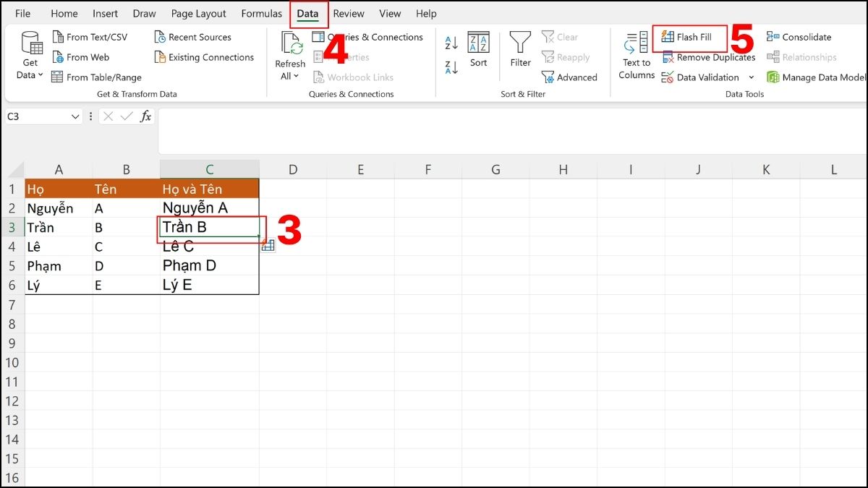Select cell 'Lý E'
868x488 pixels.
210,285
